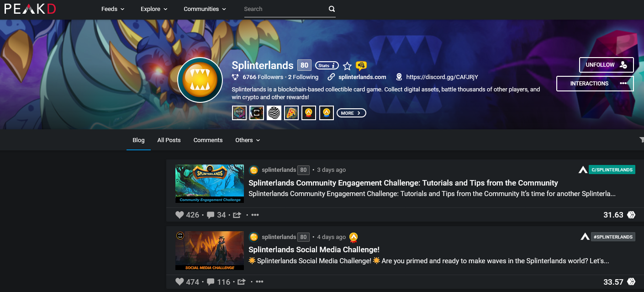Click the gold badge next to 4 days ago
Screen dimensions: 644x292
(x=354, y=237)
